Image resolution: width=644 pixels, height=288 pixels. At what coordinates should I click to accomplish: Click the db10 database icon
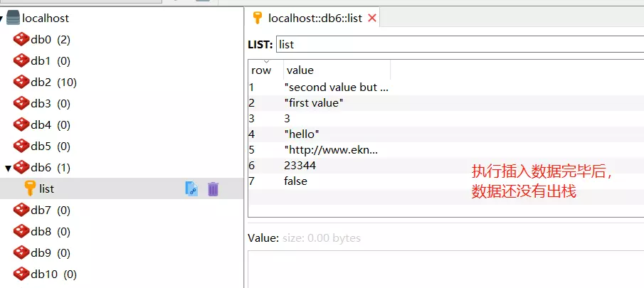[21, 274]
